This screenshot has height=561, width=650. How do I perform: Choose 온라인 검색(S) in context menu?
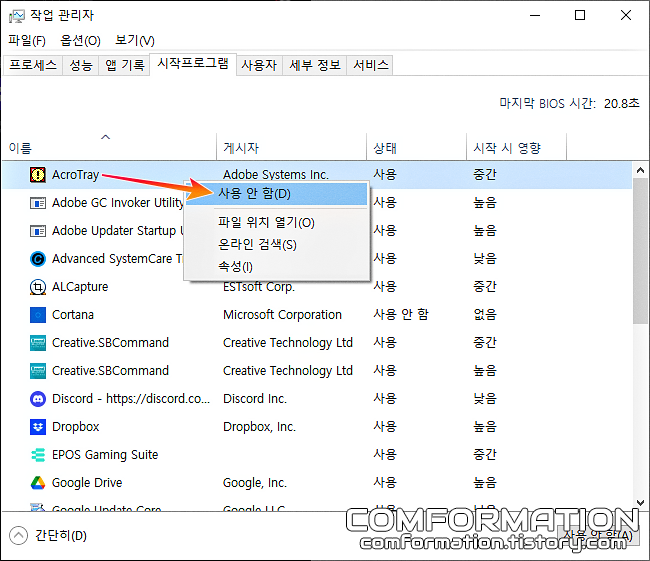tap(276, 245)
